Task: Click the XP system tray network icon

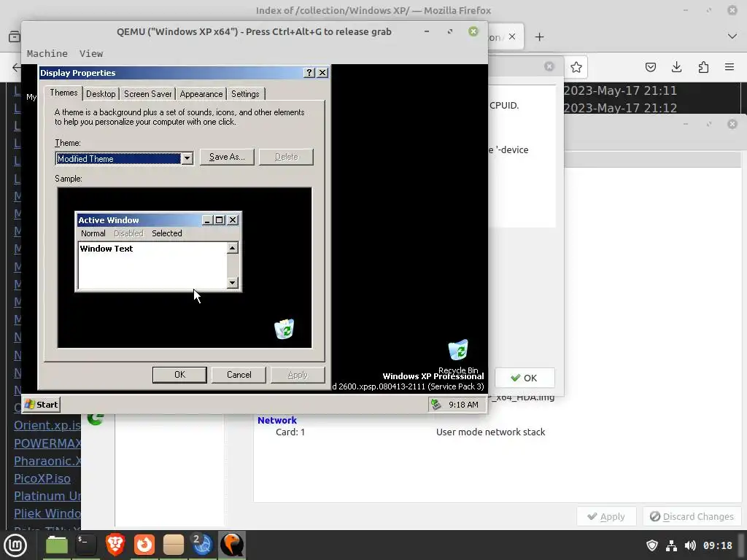Action: click(x=436, y=404)
